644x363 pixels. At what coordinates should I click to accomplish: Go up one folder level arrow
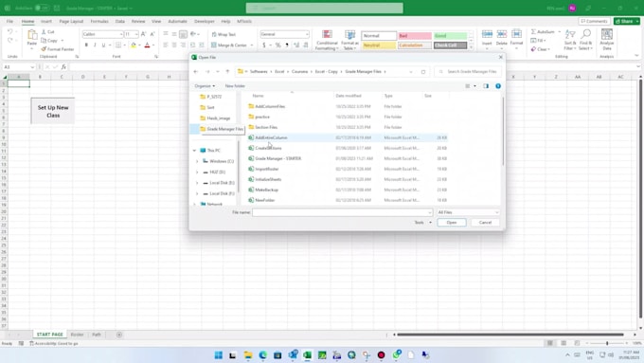pyautogui.click(x=227, y=71)
